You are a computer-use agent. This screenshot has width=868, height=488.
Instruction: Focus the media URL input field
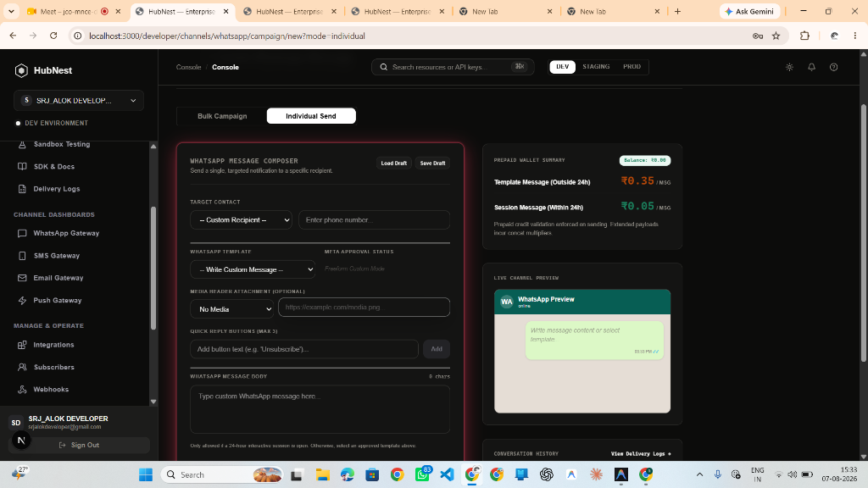coord(364,307)
